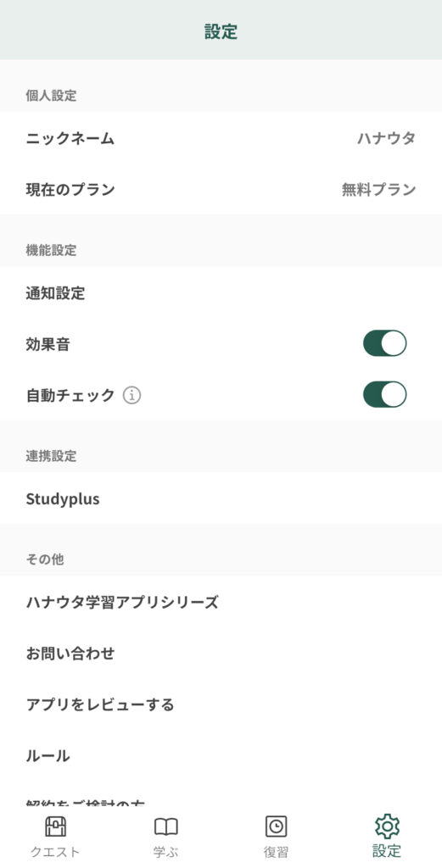
Task: Open Studyplus integration setting
Action: click(x=221, y=498)
